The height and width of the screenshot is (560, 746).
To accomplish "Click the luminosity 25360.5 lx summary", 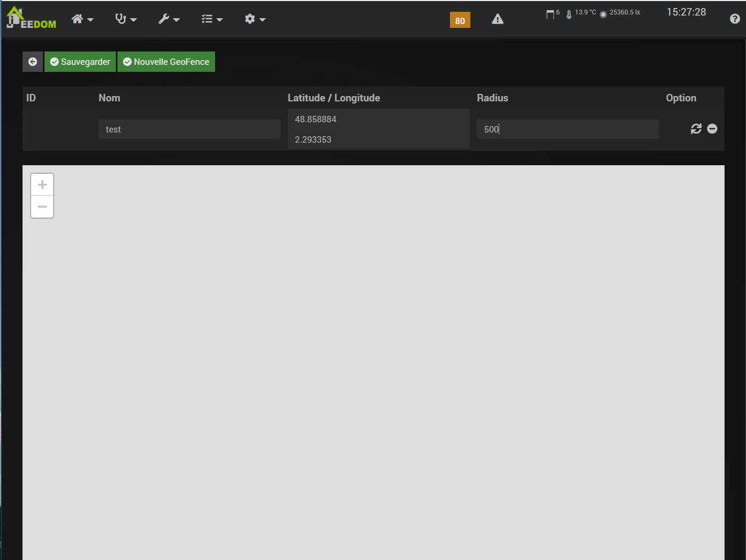I will pos(619,13).
